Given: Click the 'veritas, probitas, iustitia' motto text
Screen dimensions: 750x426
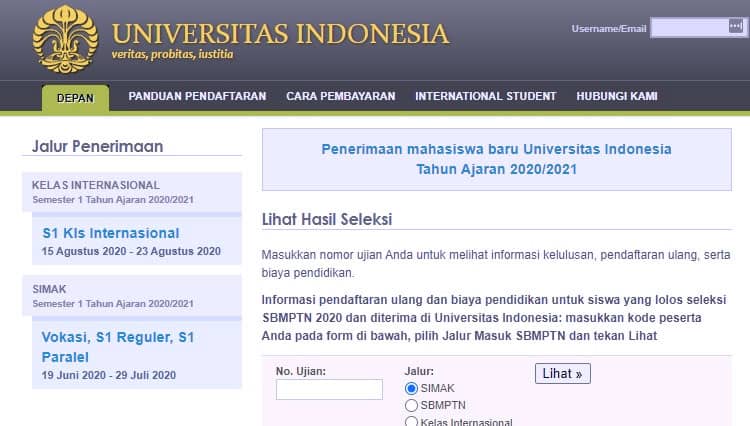Looking at the screenshot, I should pos(172,55).
